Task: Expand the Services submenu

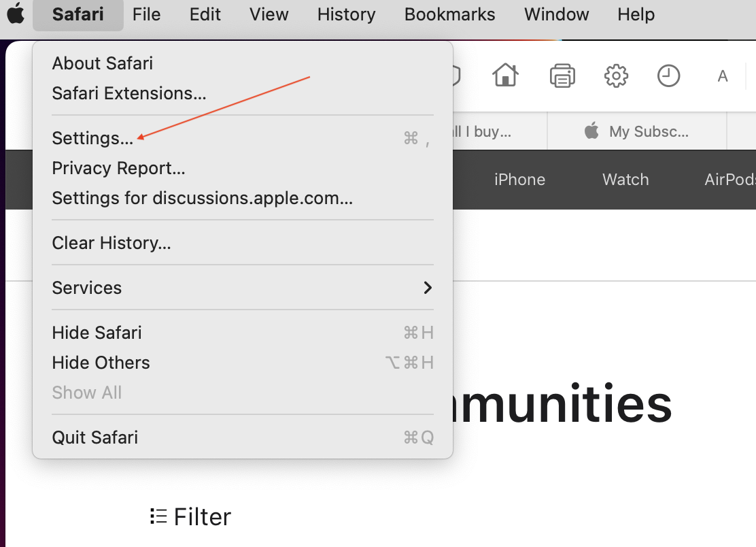Action: (x=243, y=288)
